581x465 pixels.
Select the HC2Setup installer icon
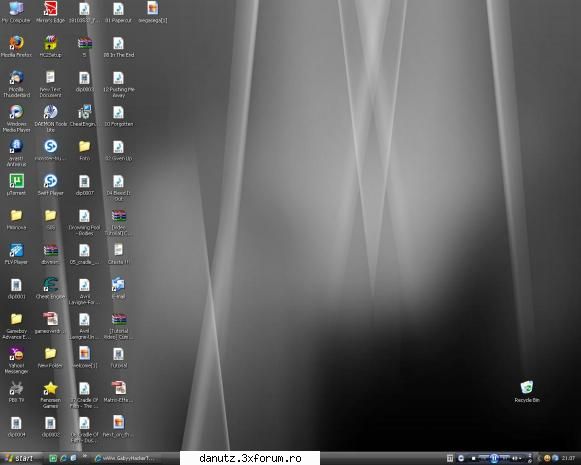tap(50, 46)
